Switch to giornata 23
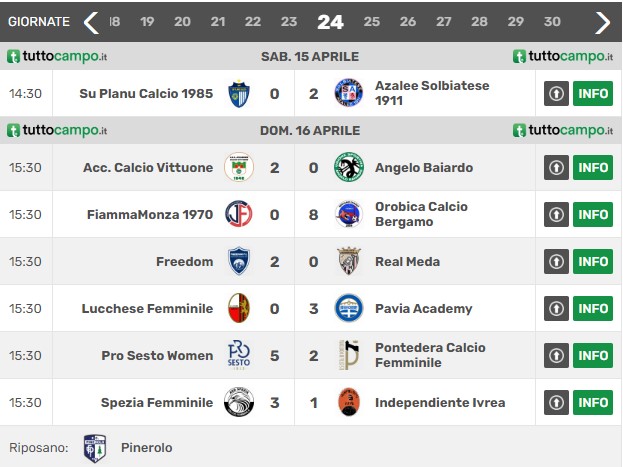The image size is (623, 467). [x=289, y=21]
